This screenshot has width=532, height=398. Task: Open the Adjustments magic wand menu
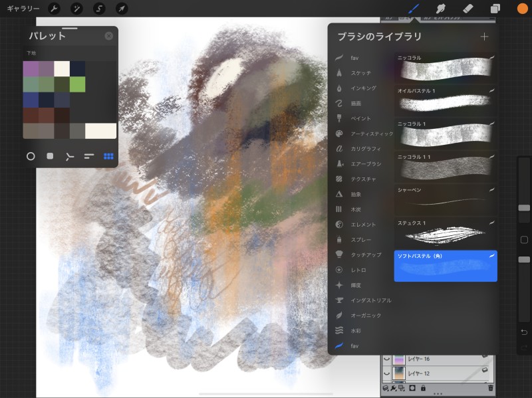point(76,9)
